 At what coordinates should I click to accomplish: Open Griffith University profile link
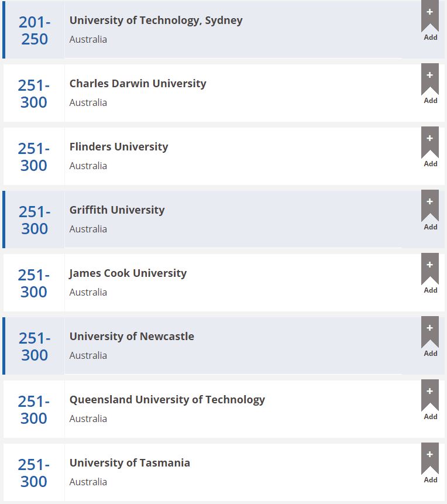(x=117, y=210)
